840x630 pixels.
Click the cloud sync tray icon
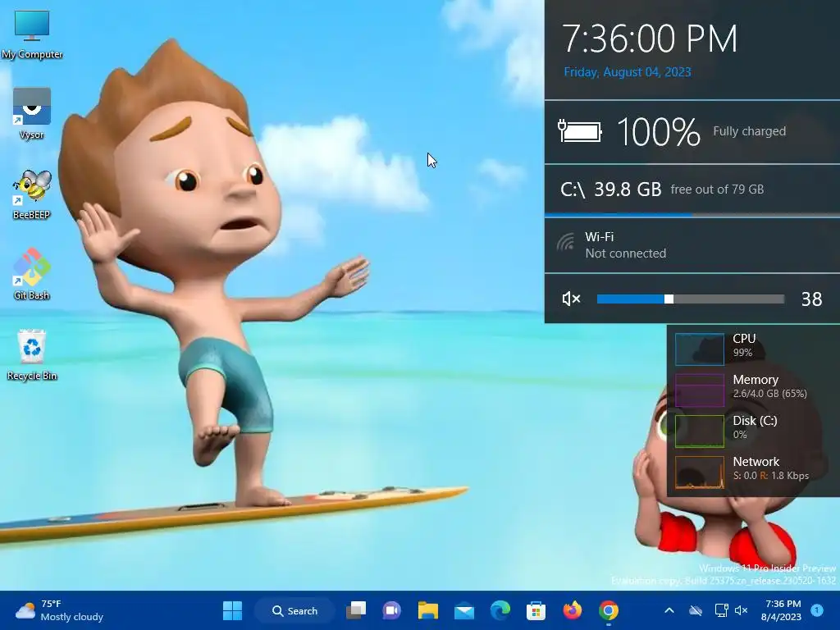point(696,610)
